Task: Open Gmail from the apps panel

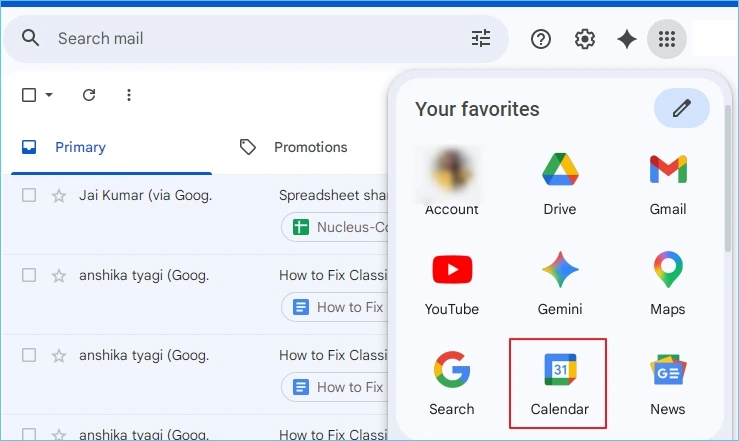Action: [x=668, y=184]
